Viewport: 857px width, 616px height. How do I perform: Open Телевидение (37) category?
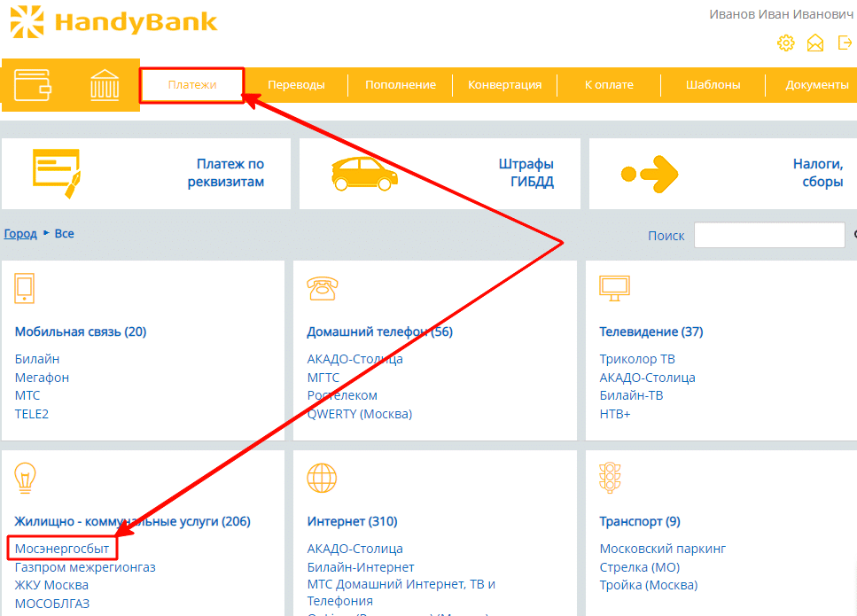651,331
